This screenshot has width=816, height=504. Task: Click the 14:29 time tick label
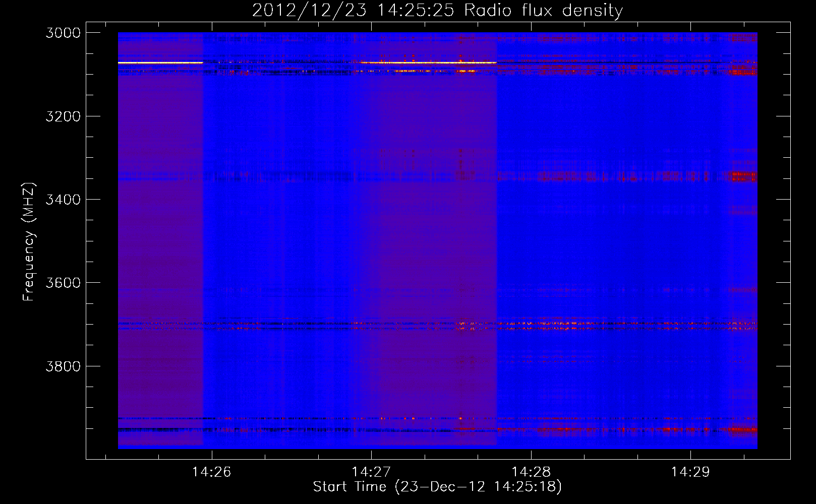point(690,472)
